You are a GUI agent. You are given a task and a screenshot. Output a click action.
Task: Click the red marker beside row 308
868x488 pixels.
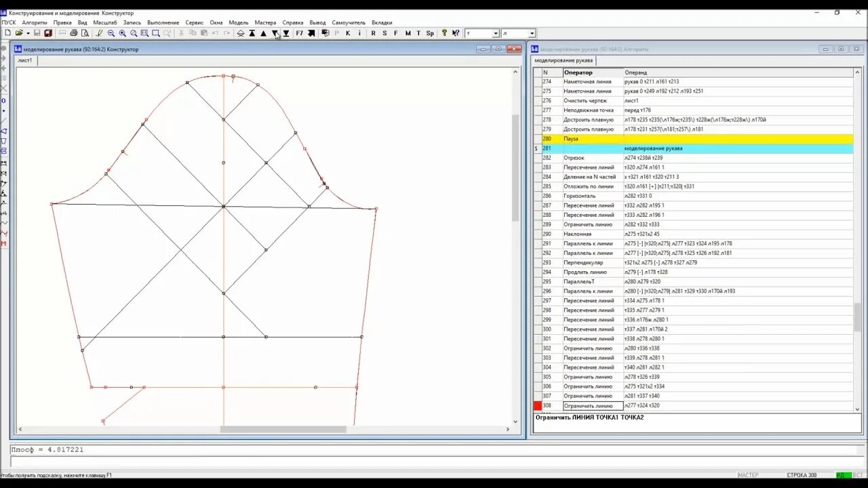(538, 406)
